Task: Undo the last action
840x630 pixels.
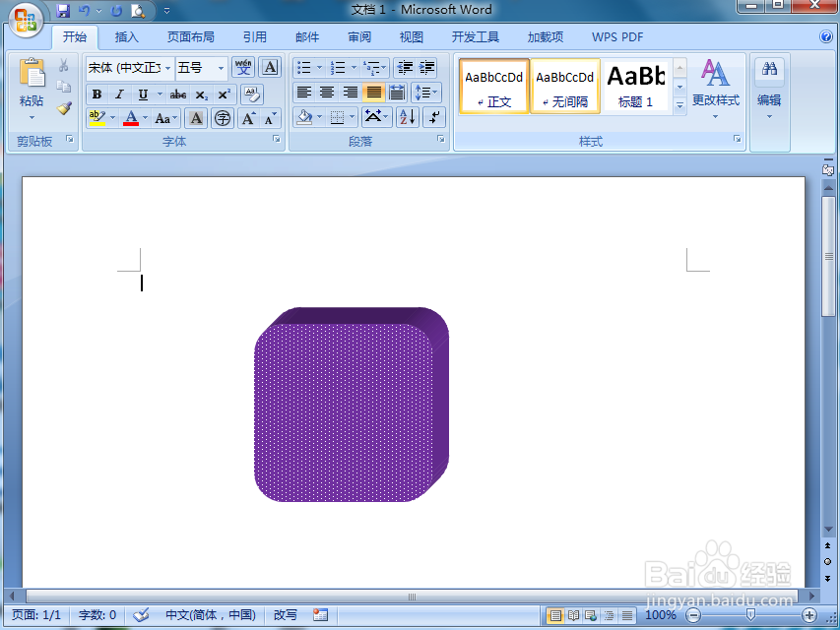Action: click(x=84, y=10)
